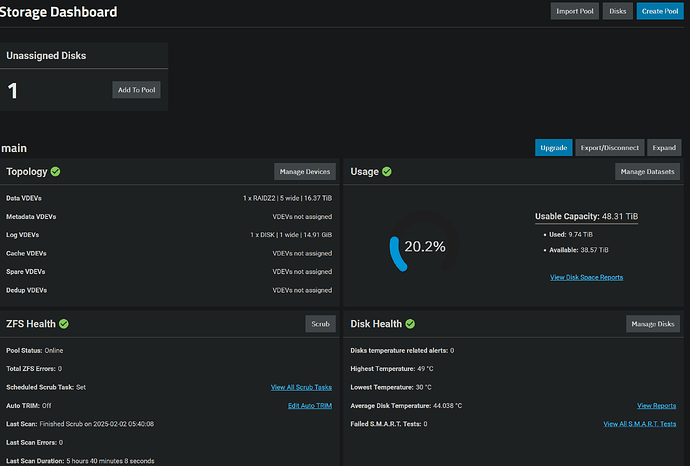Open Manage Datasets in the Usage card

(647, 172)
